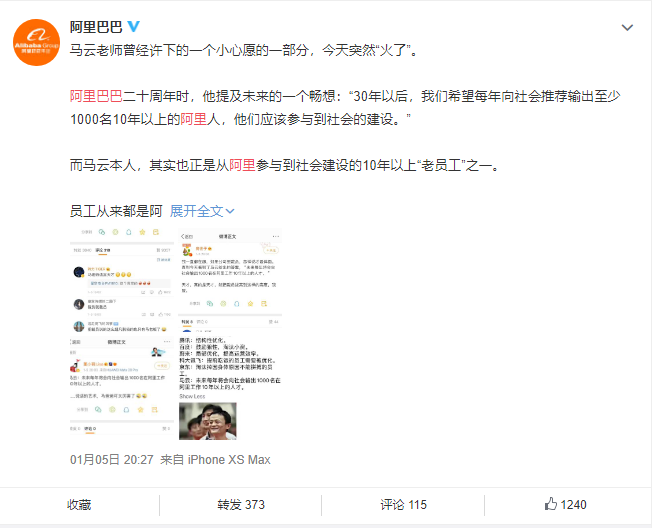Open the 阿里巴巴 username profile link

pyautogui.click(x=96, y=27)
